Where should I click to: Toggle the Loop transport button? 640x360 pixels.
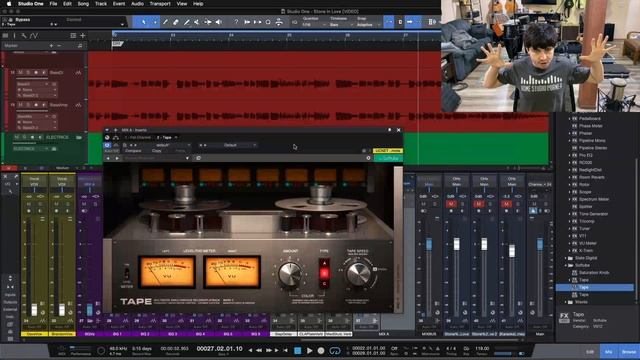[335, 350]
